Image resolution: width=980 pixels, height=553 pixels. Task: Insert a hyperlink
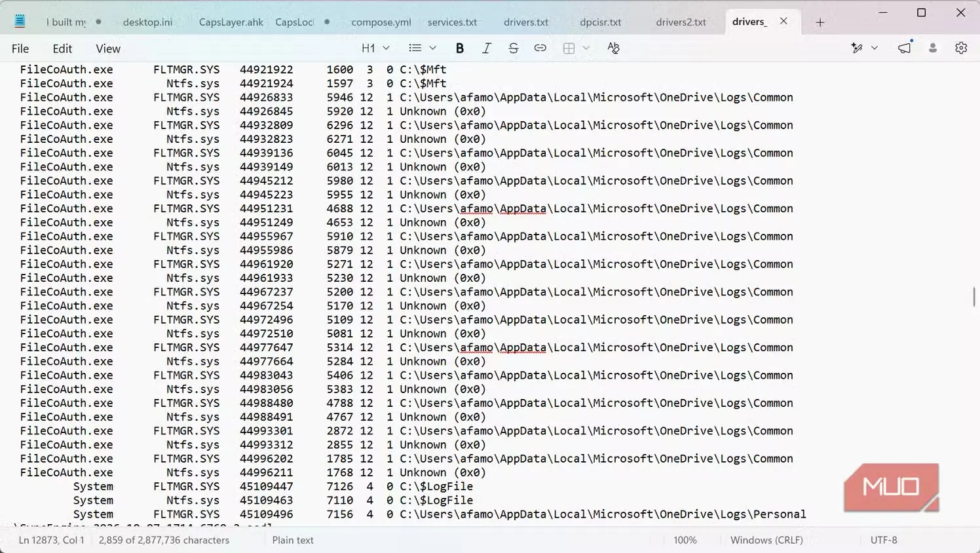pyautogui.click(x=540, y=48)
